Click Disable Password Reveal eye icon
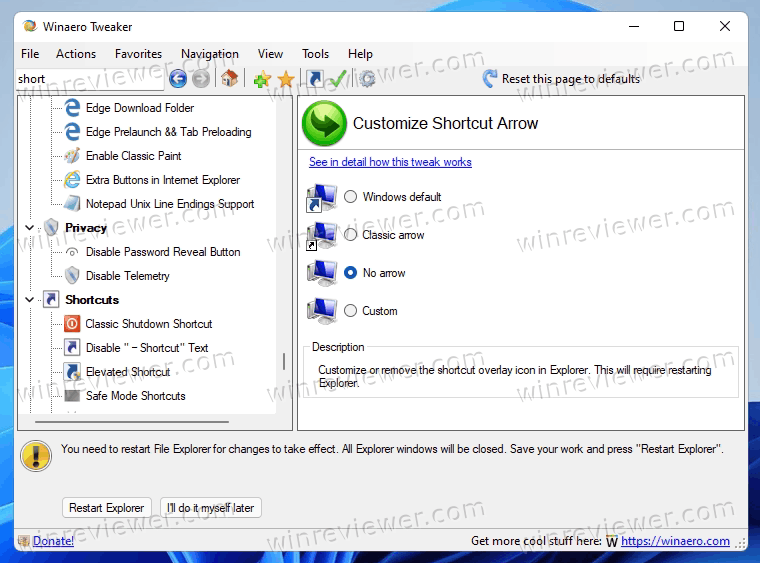This screenshot has width=760, height=563. tap(72, 252)
